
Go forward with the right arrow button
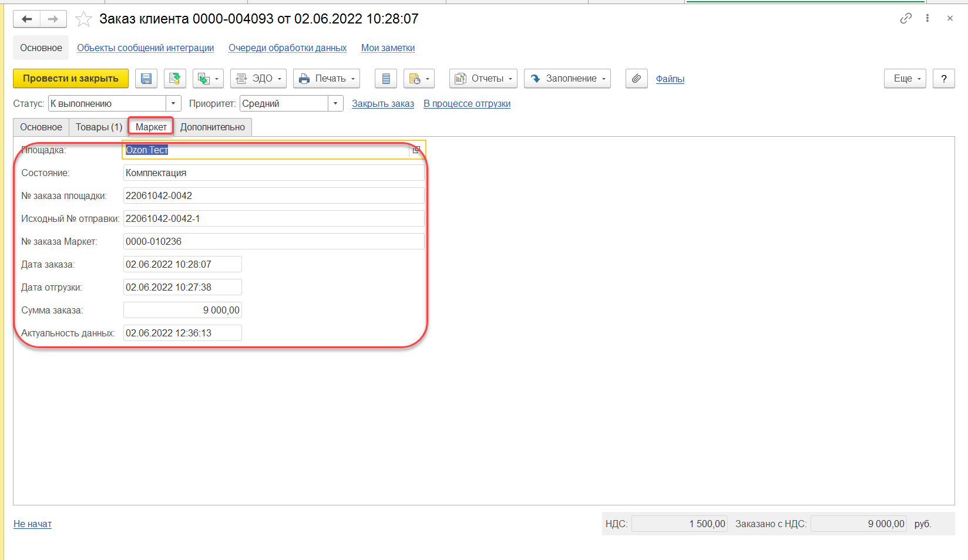(53, 19)
